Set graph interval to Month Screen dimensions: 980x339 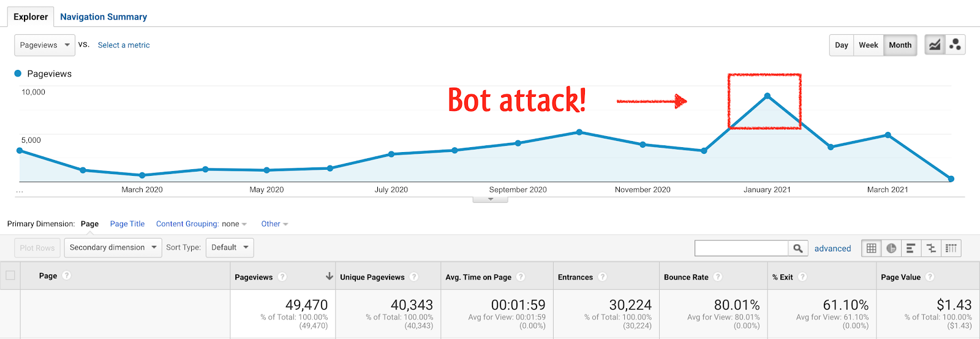(900, 45)
